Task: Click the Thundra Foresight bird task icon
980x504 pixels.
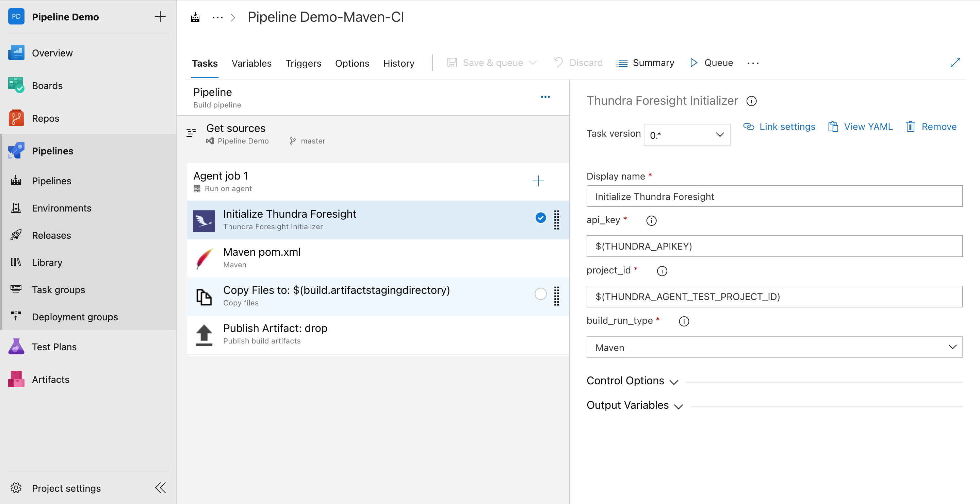Action: (x=204, y=220)
